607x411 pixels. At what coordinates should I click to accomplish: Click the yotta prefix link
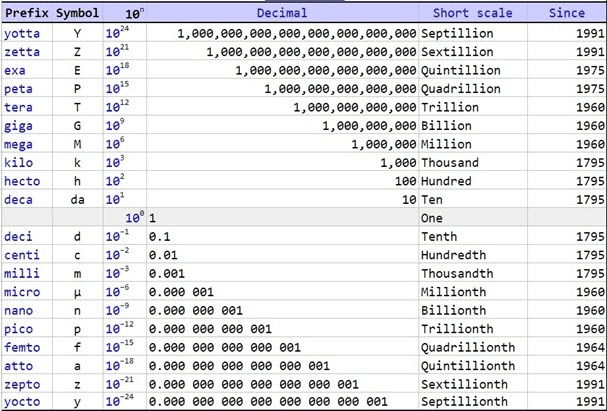(22, 33)
